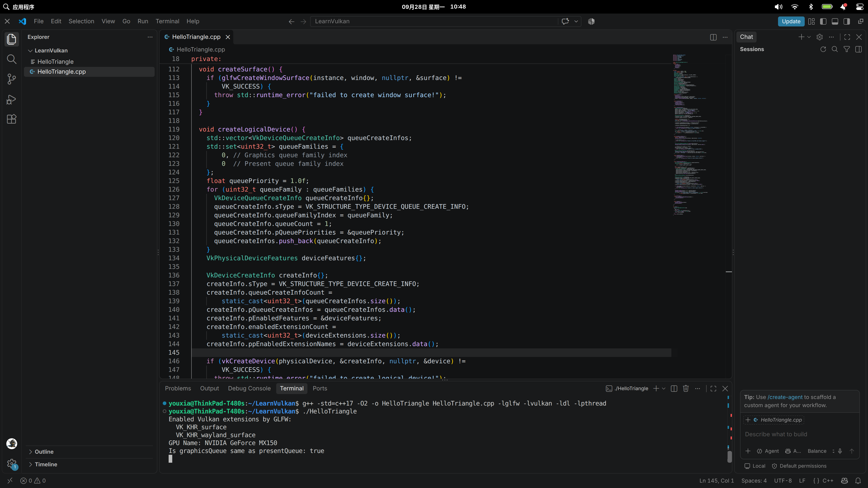Screen dimensions: 868x488
Task: Open the Extensions view
Action: (12, 119)
